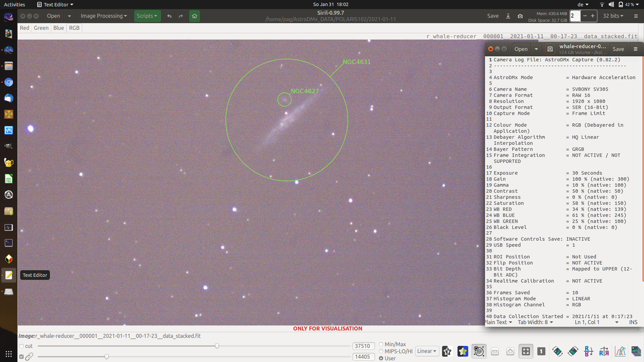Screen dimensions: 644x362
Task: Zoom in on the image
Action: (x=510, y=351)
